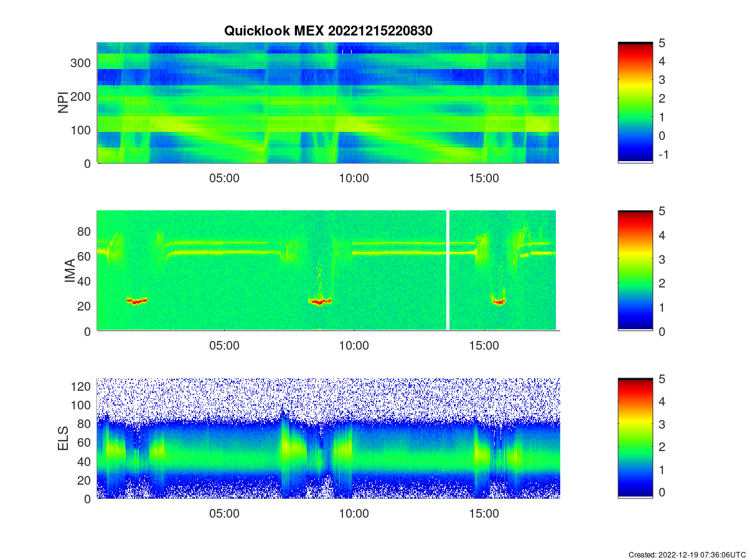Select the IMA y-axis label

[70, 271]
